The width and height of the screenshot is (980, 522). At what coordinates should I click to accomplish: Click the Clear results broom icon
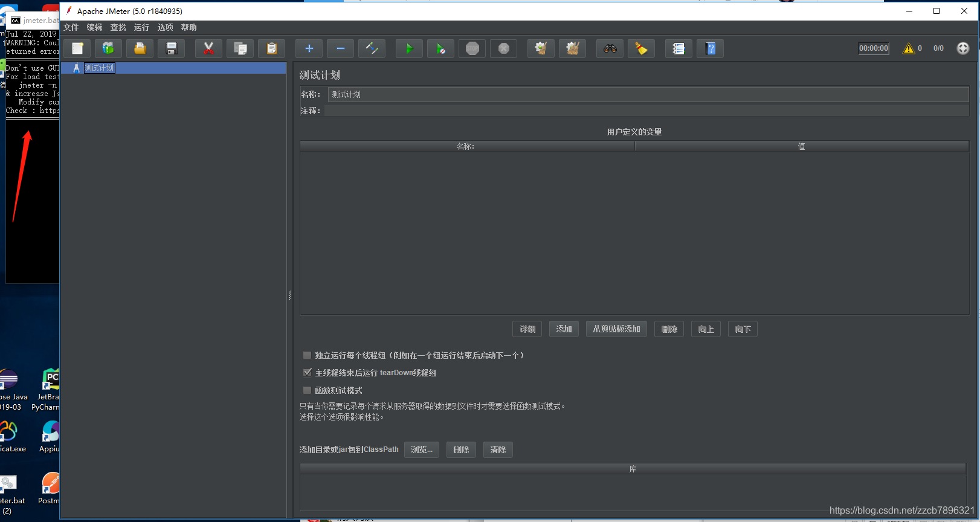click(541, 48)
